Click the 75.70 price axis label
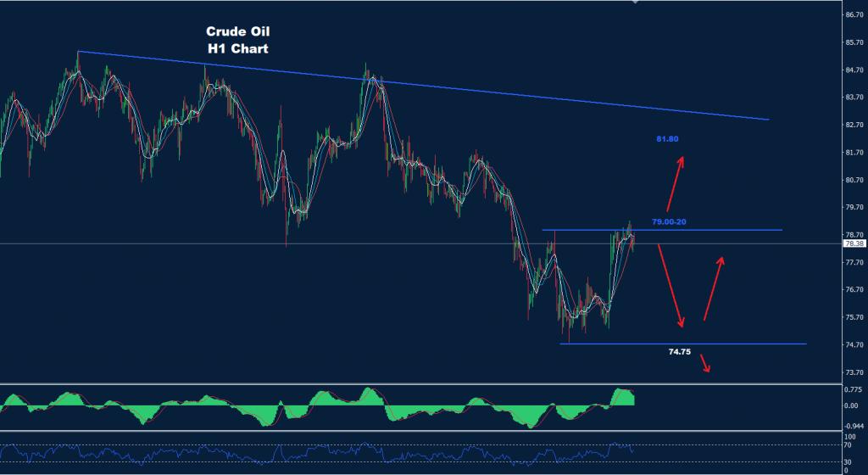Screen dimensions: 868x475 pyautogui.click(x=854, y=317)
